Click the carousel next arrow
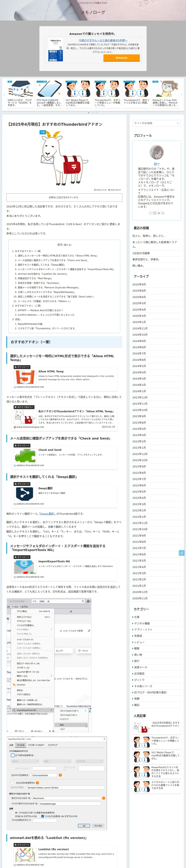The image size is (186, 868). click(182, 95)
